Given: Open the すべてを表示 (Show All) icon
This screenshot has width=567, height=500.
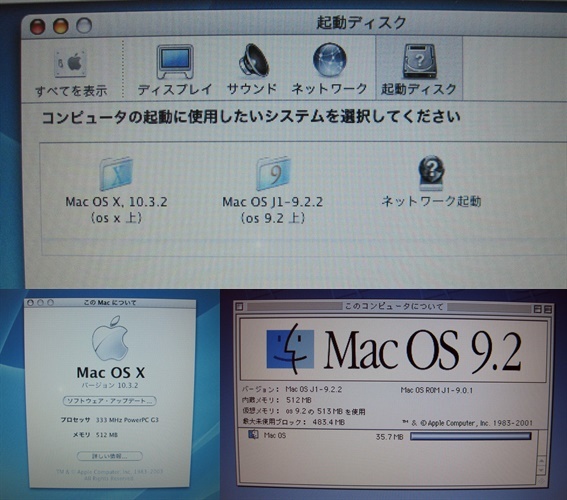Looking at the screenshot, I should (x=71, y=64).
